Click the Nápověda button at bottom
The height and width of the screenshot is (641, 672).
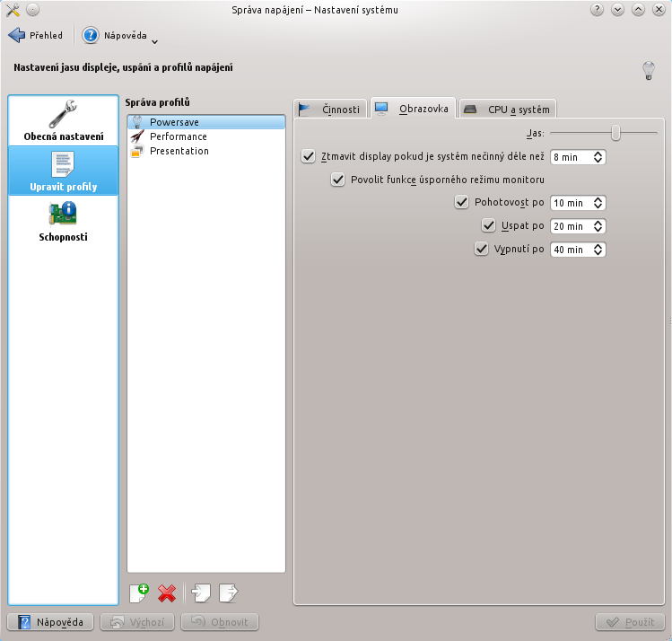pos(50,622)
